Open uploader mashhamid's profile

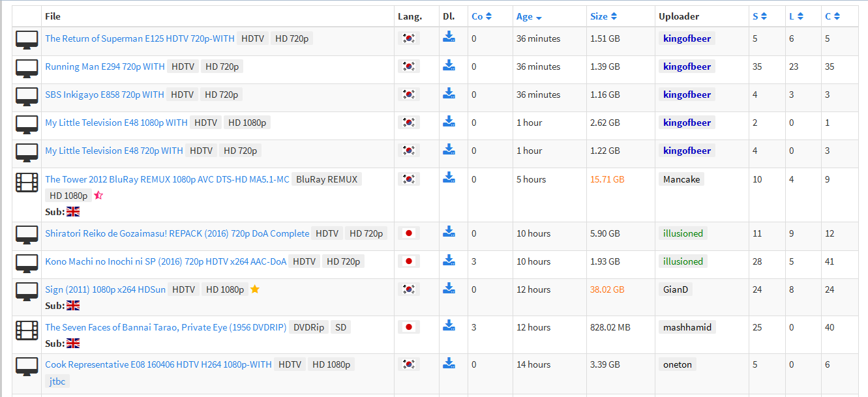point(687,327)
